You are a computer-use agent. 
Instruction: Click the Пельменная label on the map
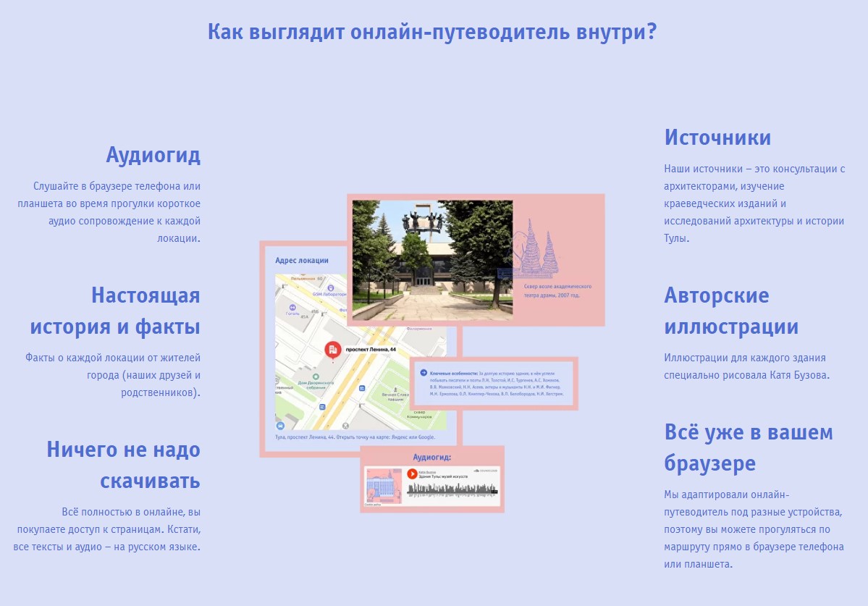303,278
